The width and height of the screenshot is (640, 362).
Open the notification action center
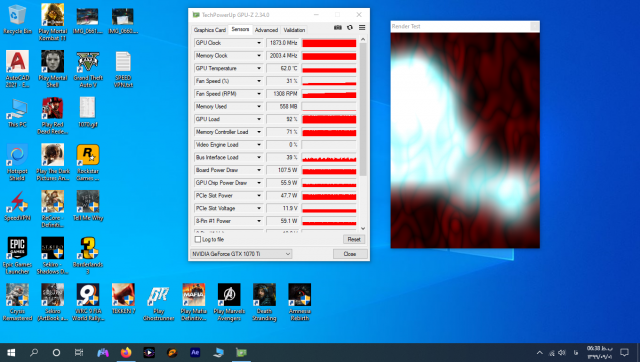[x=624, y=352]
